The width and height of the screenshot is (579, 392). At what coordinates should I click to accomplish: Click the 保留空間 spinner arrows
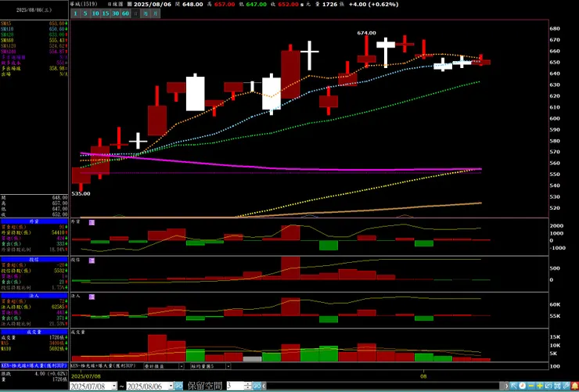pyautogui.click(x=248, y=386)
